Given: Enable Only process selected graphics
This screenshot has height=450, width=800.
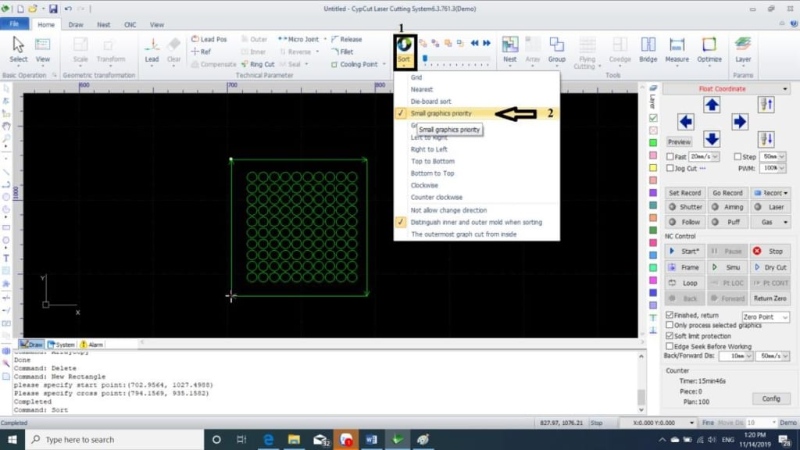Looking at the screenshot, I should click(670, 325).
